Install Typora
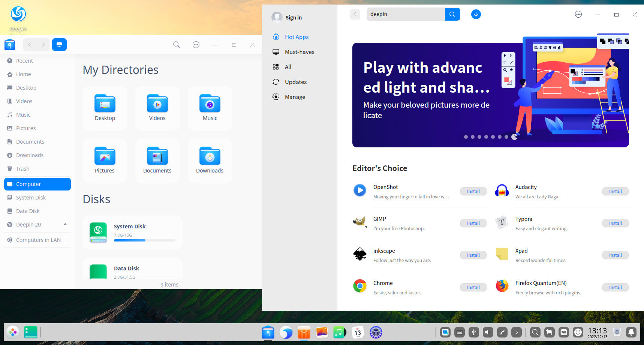The height and width of the screenshot is (345, 644). [x=616, y=223]
